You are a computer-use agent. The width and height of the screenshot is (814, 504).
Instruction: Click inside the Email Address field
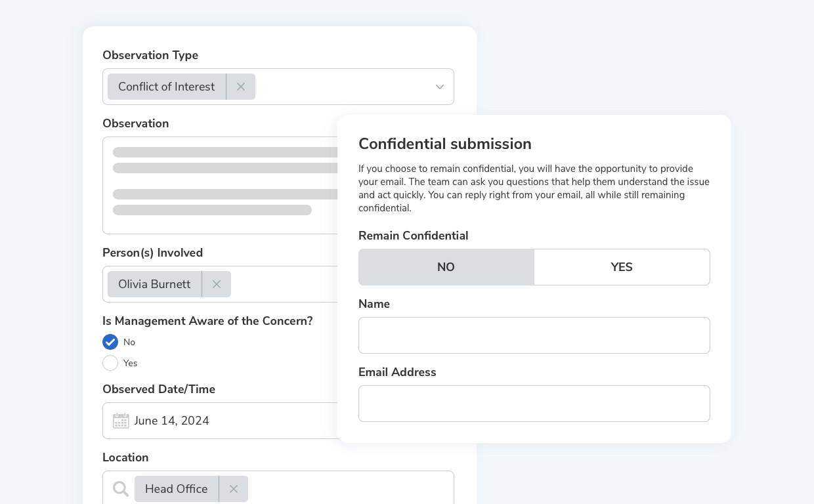coord(534,404)
